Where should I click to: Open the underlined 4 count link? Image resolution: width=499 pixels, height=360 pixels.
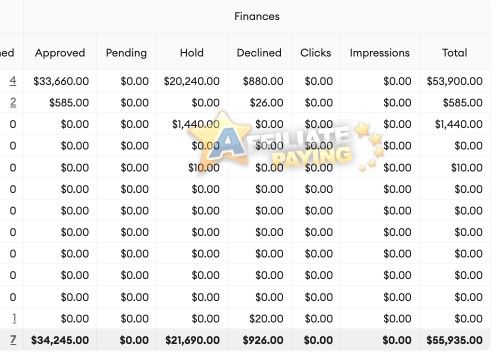pos(13,81)
